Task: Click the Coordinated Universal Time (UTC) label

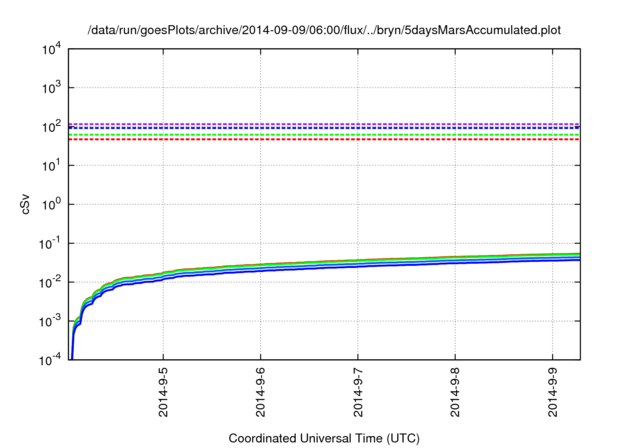Action: (324, 438)
